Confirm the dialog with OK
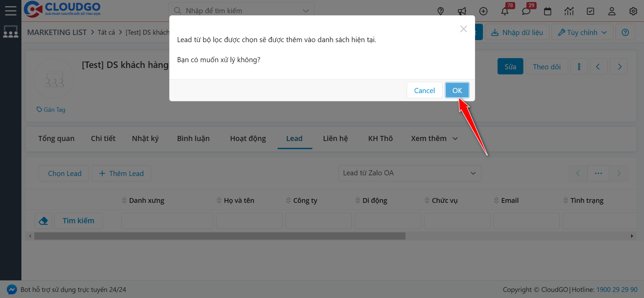This screenshot has width=644, height=298. (457, 90)
